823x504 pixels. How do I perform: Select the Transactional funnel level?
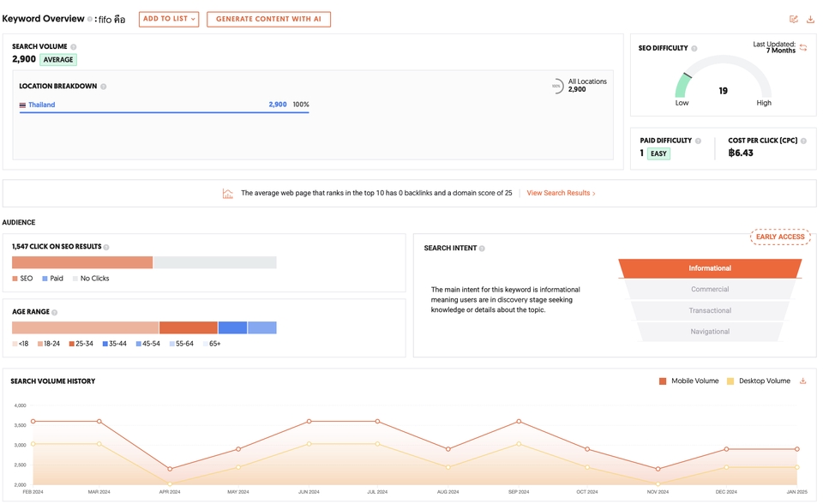coord(710,311)
